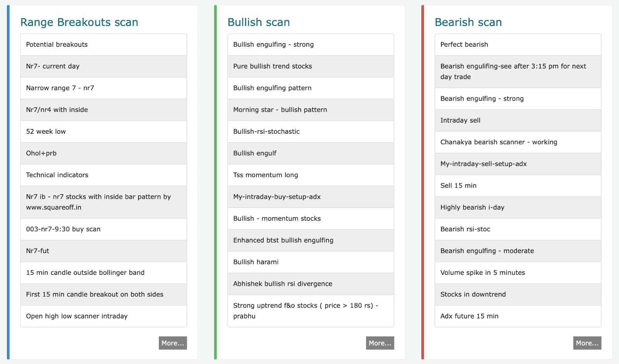This screenshot has width=619, height=364.
Task: Show more Bullish scans
Action: point(380,343)
